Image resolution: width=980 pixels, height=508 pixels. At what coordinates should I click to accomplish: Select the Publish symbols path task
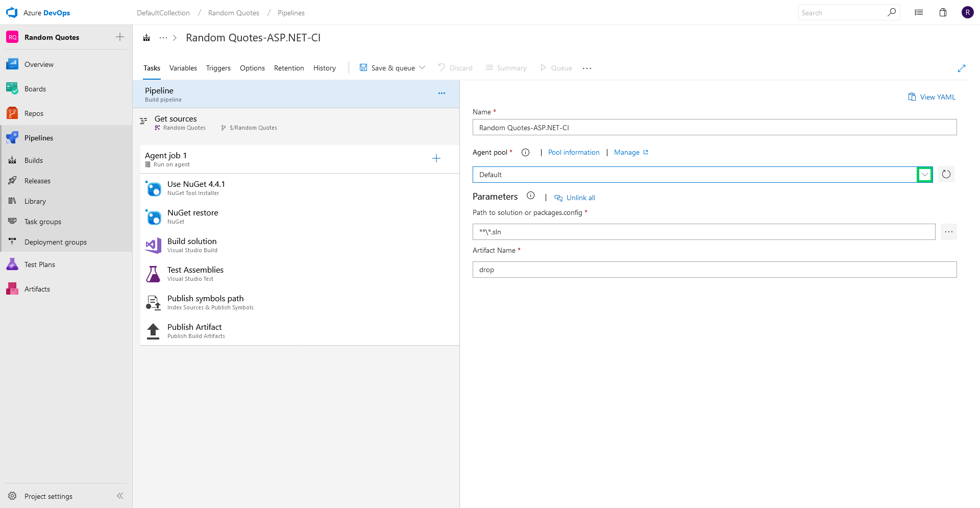coord(300,302)
